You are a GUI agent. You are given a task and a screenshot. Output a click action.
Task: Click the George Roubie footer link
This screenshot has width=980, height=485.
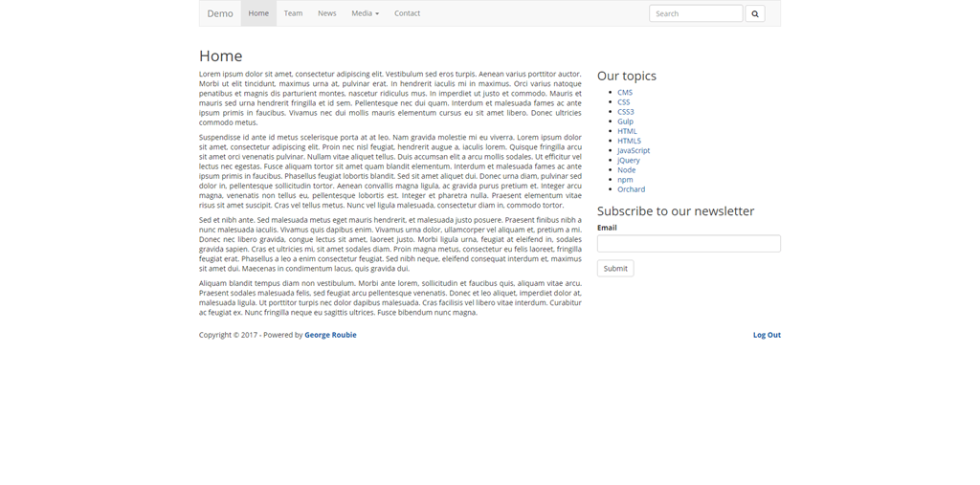pos(330,335)
